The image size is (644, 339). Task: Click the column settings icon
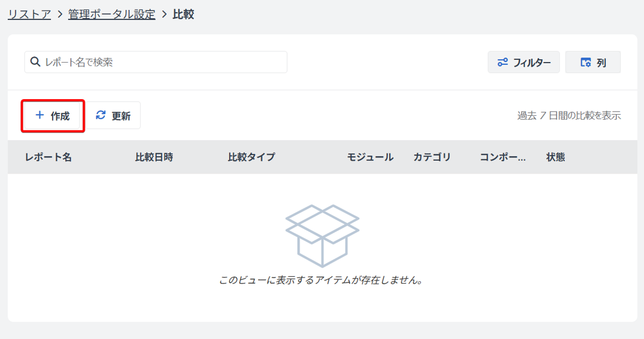click(586, 63)
